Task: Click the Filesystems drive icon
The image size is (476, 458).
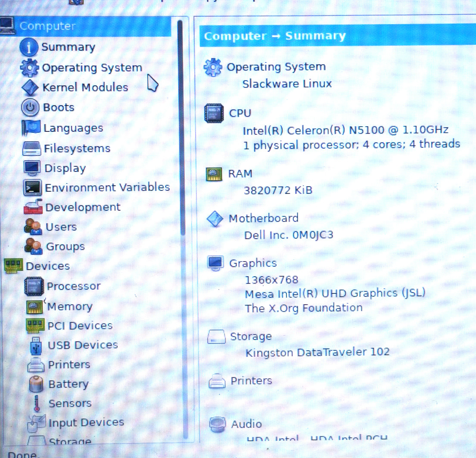Action: 31,149
